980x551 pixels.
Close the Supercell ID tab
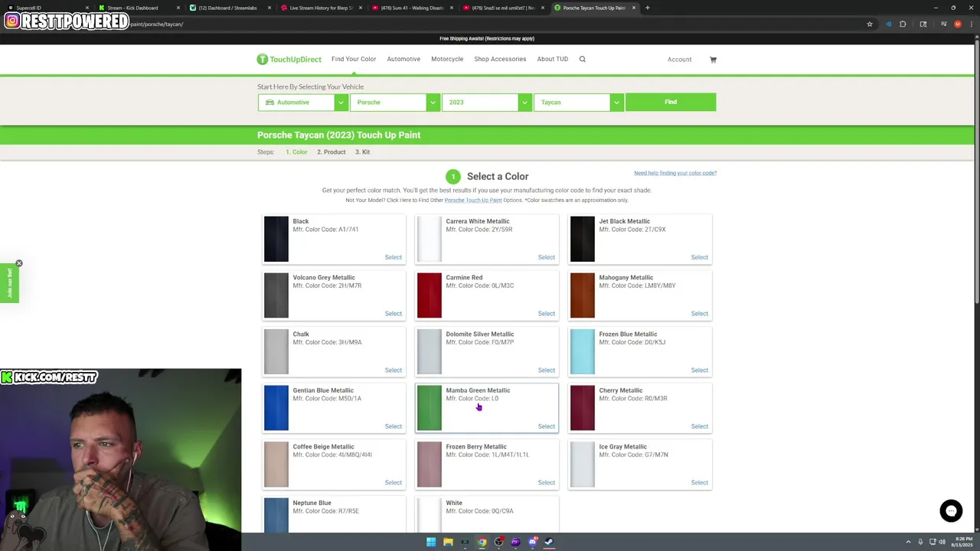(x=87, y=8)
